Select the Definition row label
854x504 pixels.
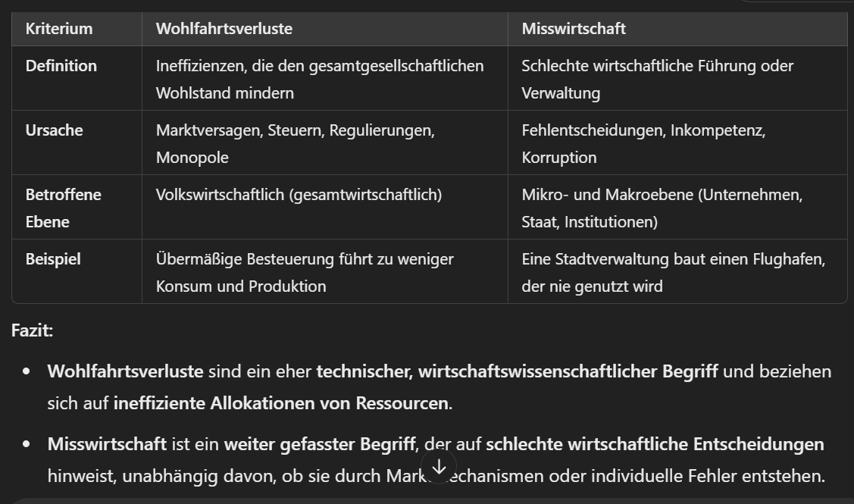point(61,66)
